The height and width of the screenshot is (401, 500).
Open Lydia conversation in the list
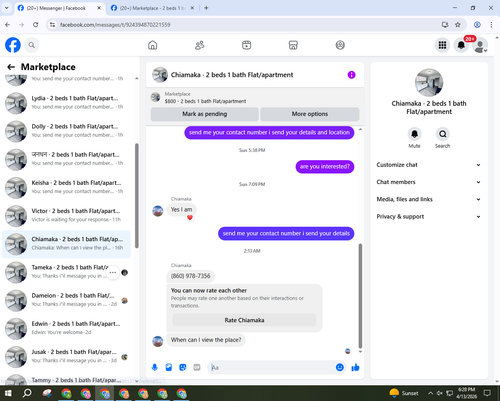(67, 103)
